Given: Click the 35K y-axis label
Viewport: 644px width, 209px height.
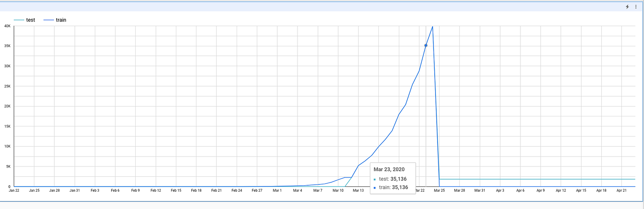Looking at the screenshot, I should [x=7, y=46].
